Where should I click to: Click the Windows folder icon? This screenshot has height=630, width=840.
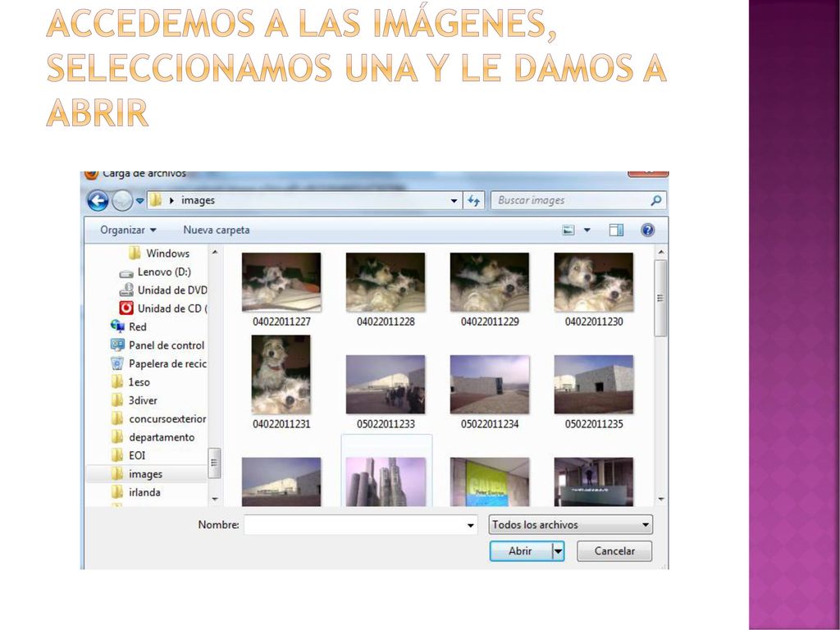(135, 253)
